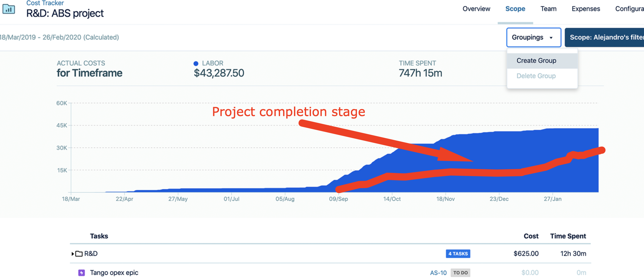644x279 pixels.
Task: Select the Scope tab
Action: 515,9
